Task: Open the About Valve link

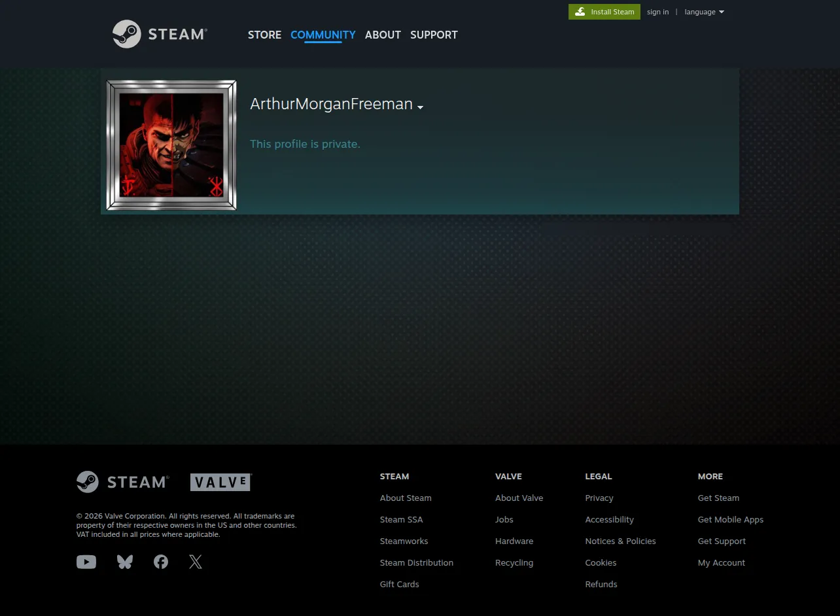Action: (x=519, y=498)
